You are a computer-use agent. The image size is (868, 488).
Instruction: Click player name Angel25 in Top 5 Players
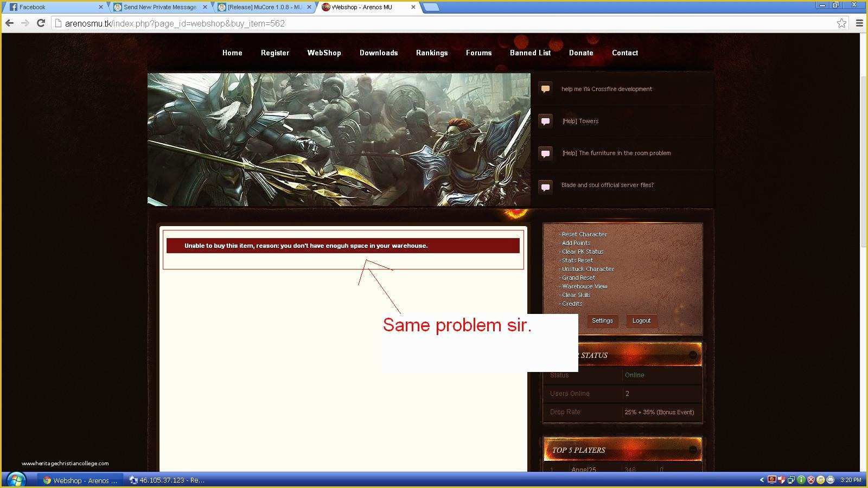coord(583,470)
